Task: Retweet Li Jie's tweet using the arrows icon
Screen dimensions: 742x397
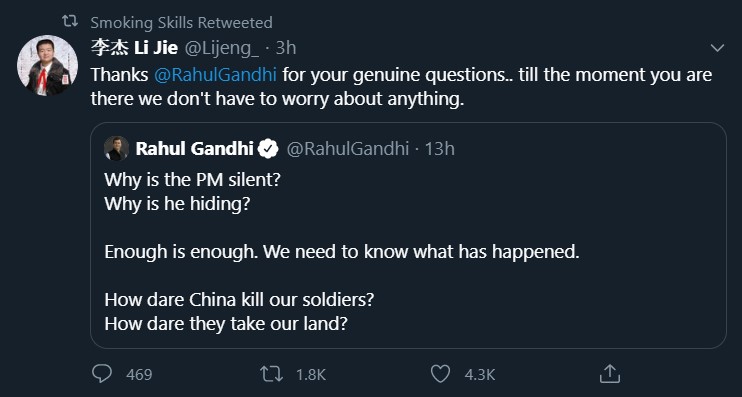Action: pyautogui.click(x=272, y=374)
